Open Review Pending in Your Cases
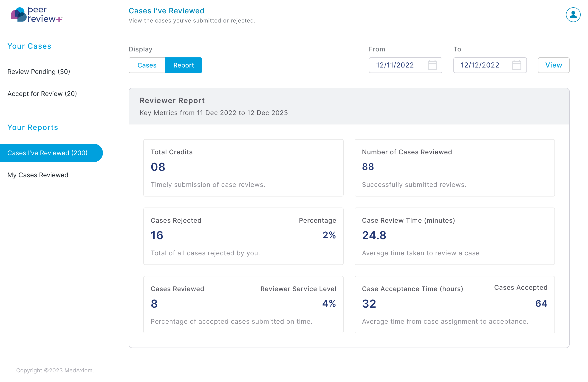Viewport: 588px width, 382px height. tap(39, 72)
